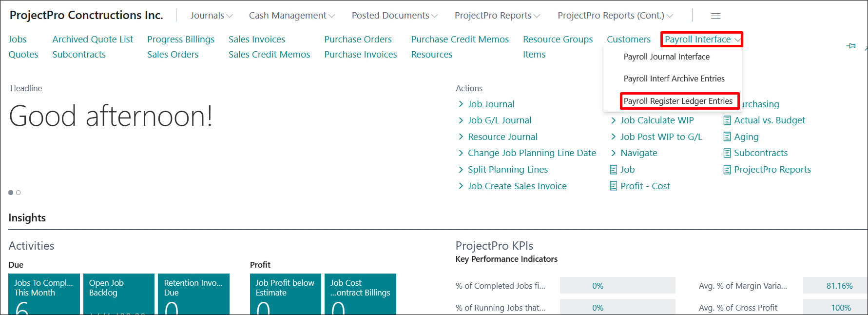Click the Job G/L Journal action
The width and height of the screenshot is (868, 315).
click(499, 120)
